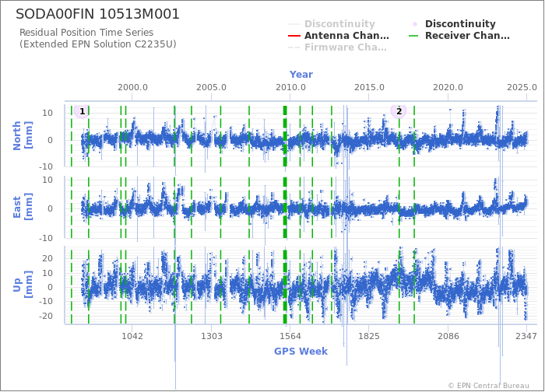Click discontinuity marker 1 on North plot
This screenshot has height=392, width=545.
tap(82, 111)
